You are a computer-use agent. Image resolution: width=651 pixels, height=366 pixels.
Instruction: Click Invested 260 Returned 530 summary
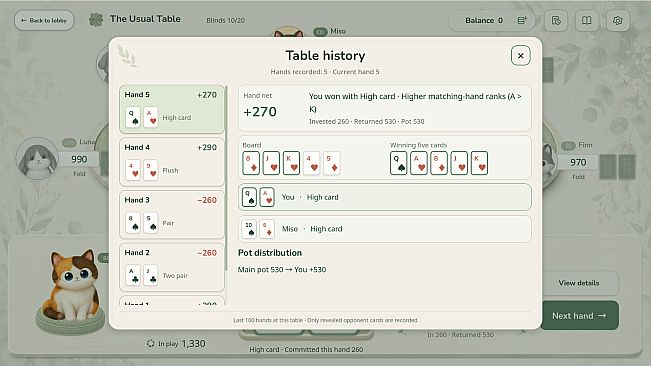coord(367,122)
